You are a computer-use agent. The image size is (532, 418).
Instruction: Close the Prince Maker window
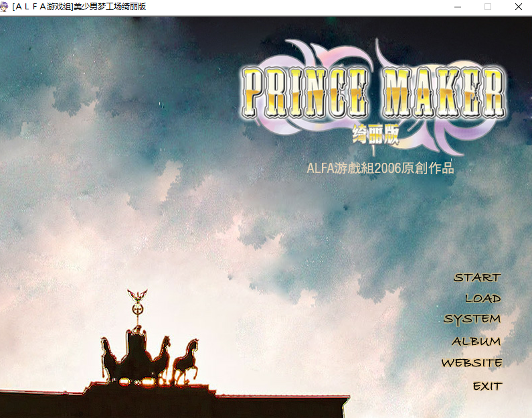[x=519, y=7]
